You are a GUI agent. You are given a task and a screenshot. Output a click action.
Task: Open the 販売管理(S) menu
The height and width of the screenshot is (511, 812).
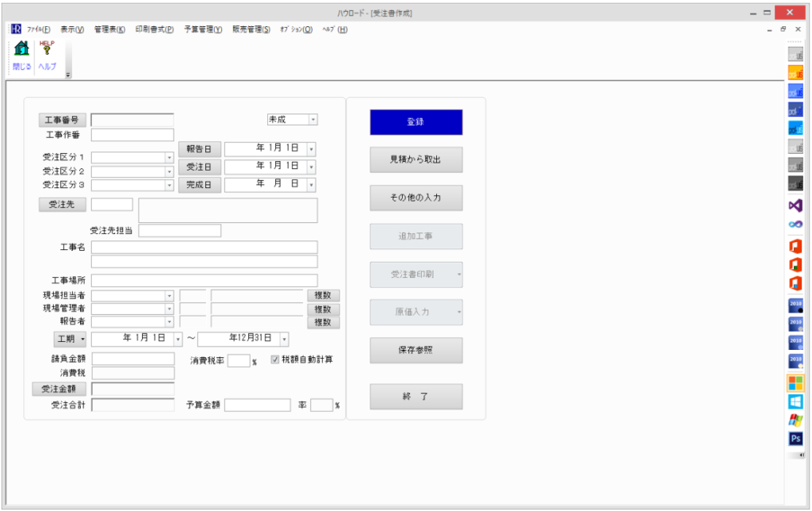(x=251, y=29)
